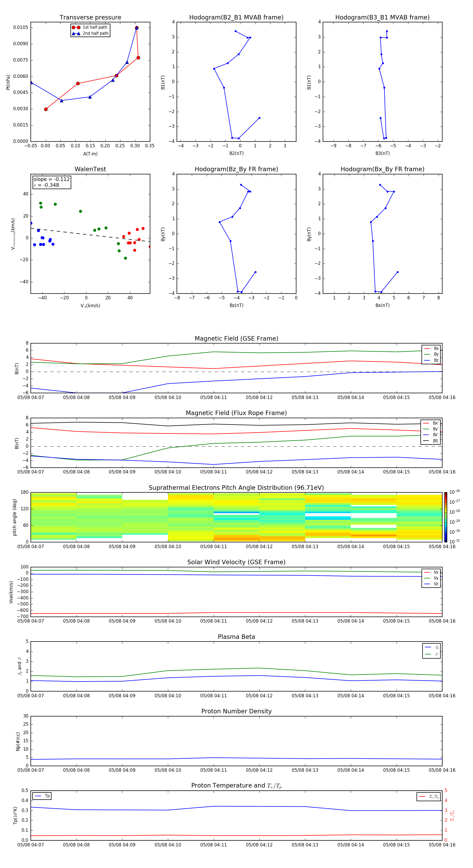Click the 'Tp(10⁶K)' axis label
The width and height of the screenshot is (473, 868).
(x=15, y=815)
